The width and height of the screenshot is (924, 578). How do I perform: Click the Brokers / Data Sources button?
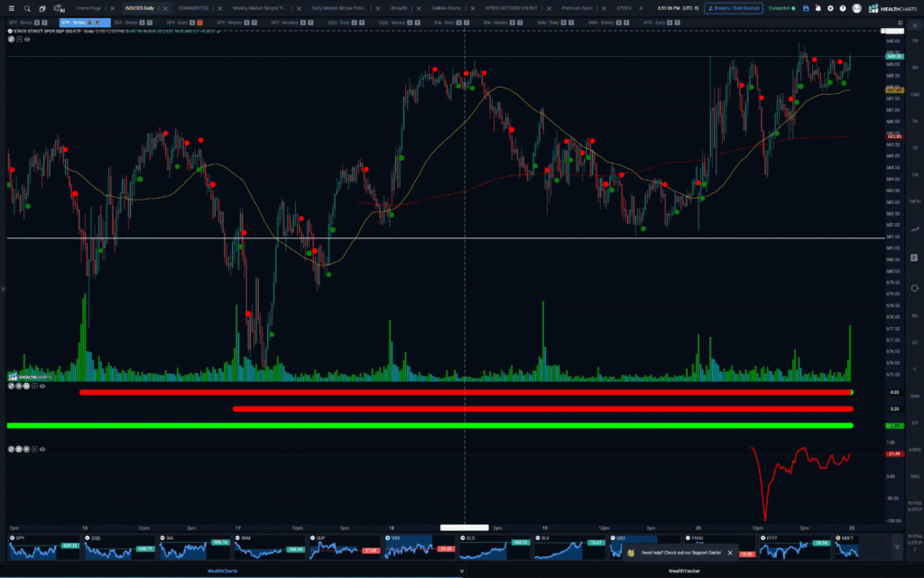pos(733,8)
